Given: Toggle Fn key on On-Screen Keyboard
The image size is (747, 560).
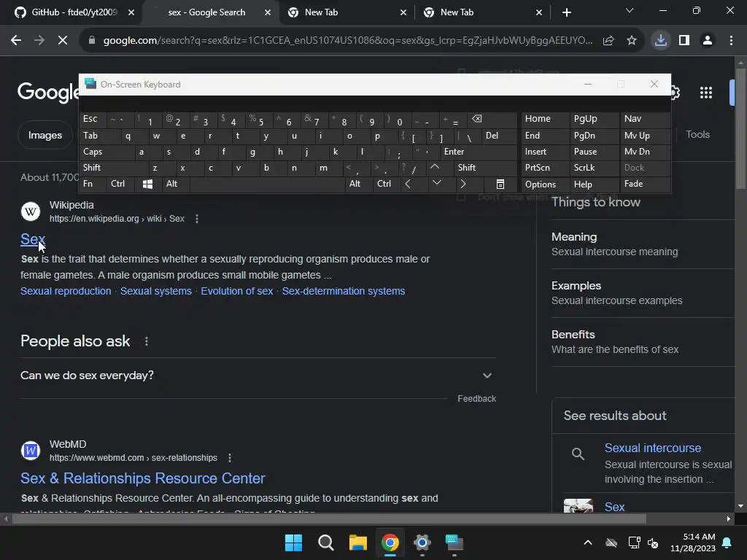Looking at the screenshot, I should 93,184.
